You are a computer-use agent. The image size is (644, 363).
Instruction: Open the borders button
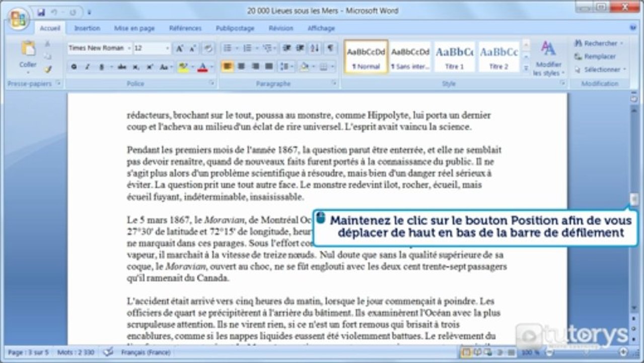(323, 67)
